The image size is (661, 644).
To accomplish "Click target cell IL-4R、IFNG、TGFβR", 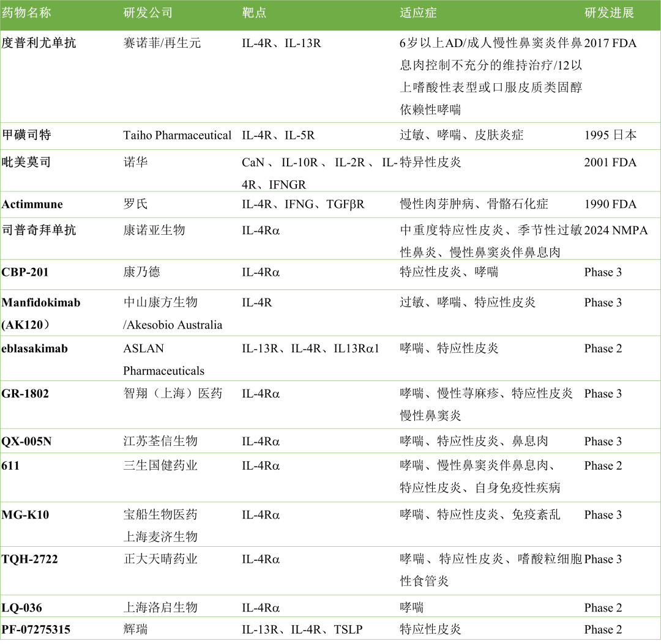I will pos(303,204).
